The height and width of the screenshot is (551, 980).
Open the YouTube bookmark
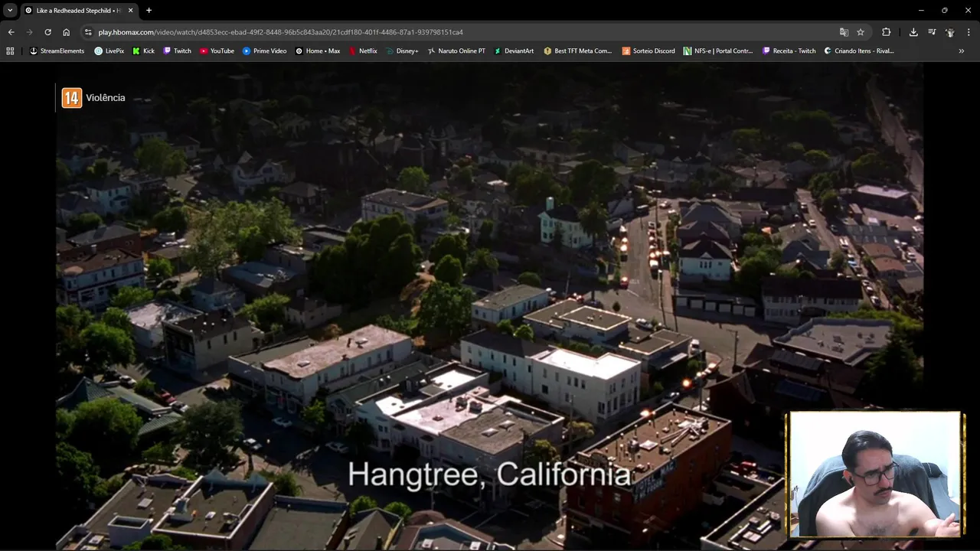217,51
